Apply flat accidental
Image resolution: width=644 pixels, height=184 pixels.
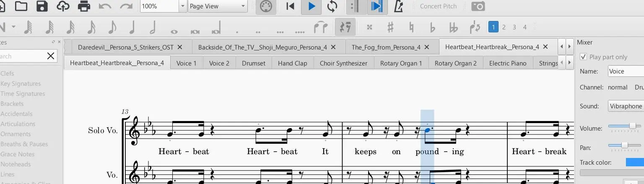click(x=432, y=27)
